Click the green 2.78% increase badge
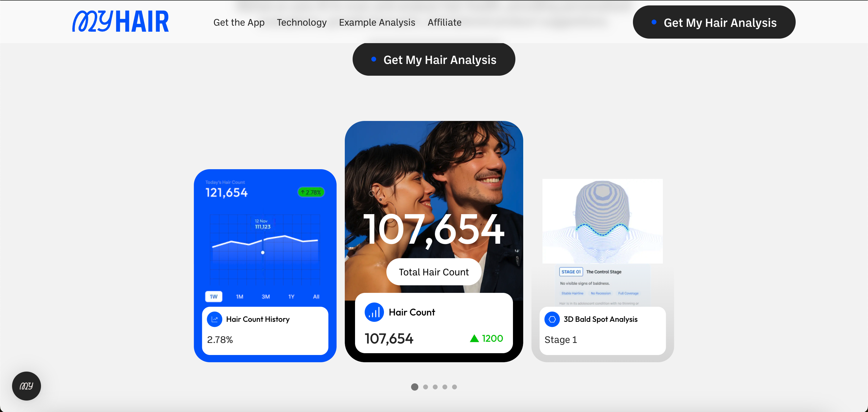Screen dimensions: 868x412 tap(311, 192)
